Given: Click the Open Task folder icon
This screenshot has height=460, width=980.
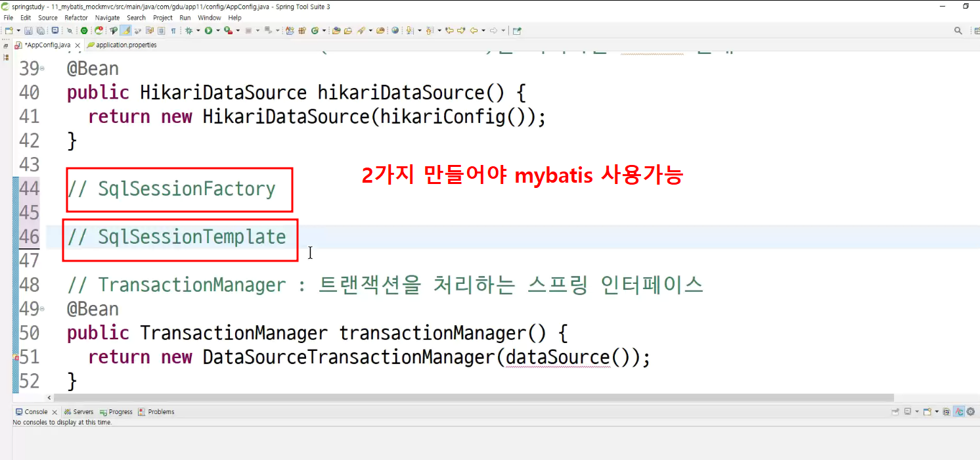Looking at the screenshot, I should click(x=348, y=30).
